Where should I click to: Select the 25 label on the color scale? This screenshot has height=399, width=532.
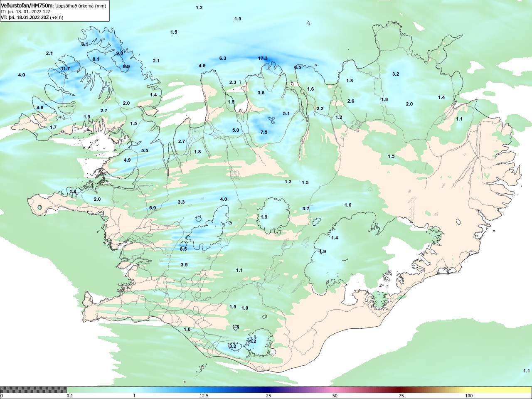click(x=269, y=396)
